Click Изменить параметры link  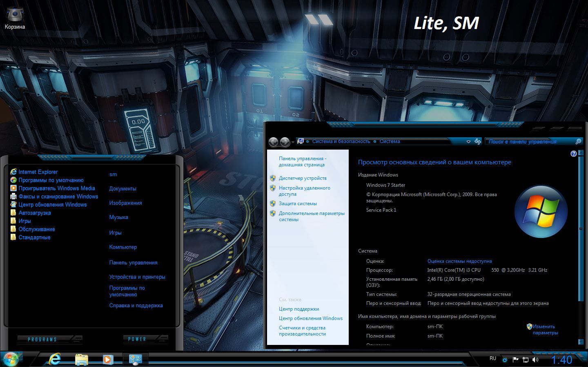click(x=545, y=329)
